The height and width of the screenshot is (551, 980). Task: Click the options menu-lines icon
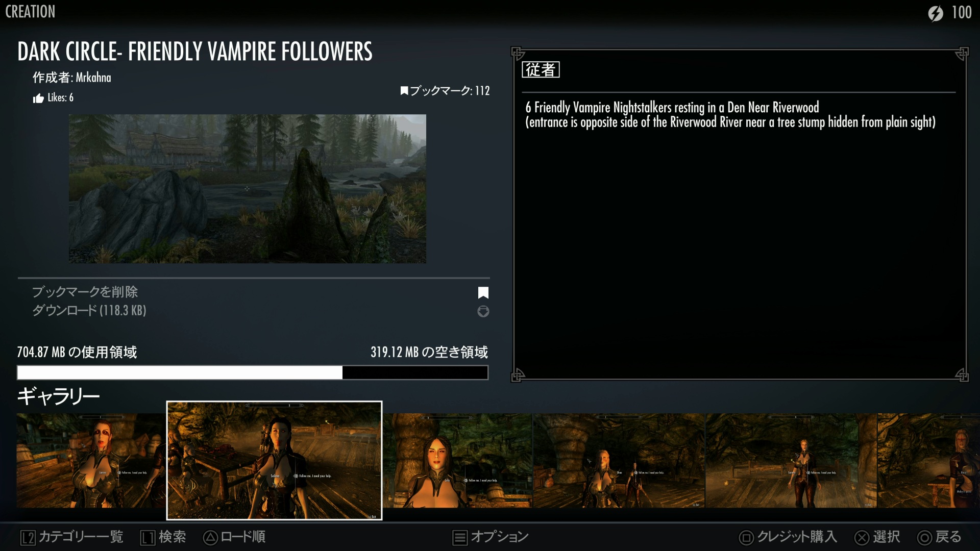coord(460,538)
